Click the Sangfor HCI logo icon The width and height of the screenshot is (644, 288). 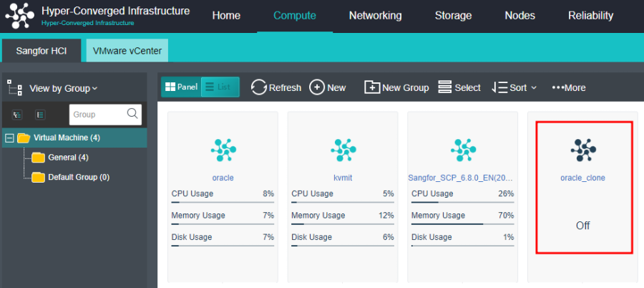pyautogui.click(x=20, y=16)
